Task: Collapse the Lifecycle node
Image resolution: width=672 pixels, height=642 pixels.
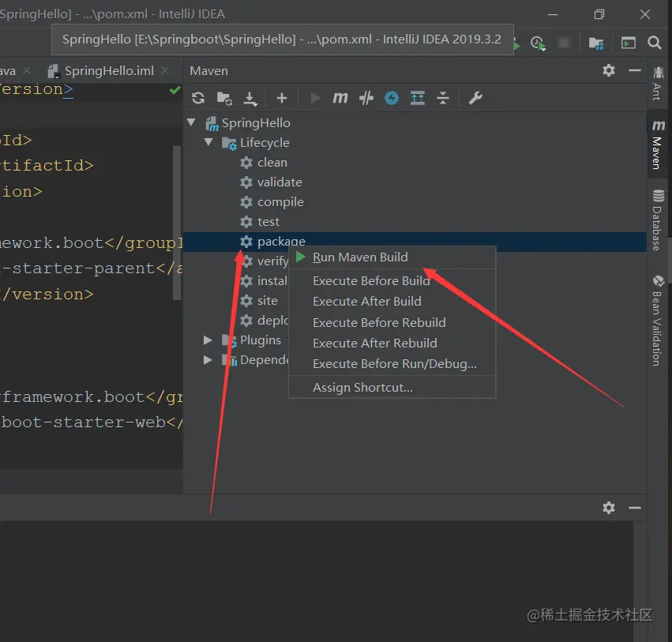Action: point(208,142)
